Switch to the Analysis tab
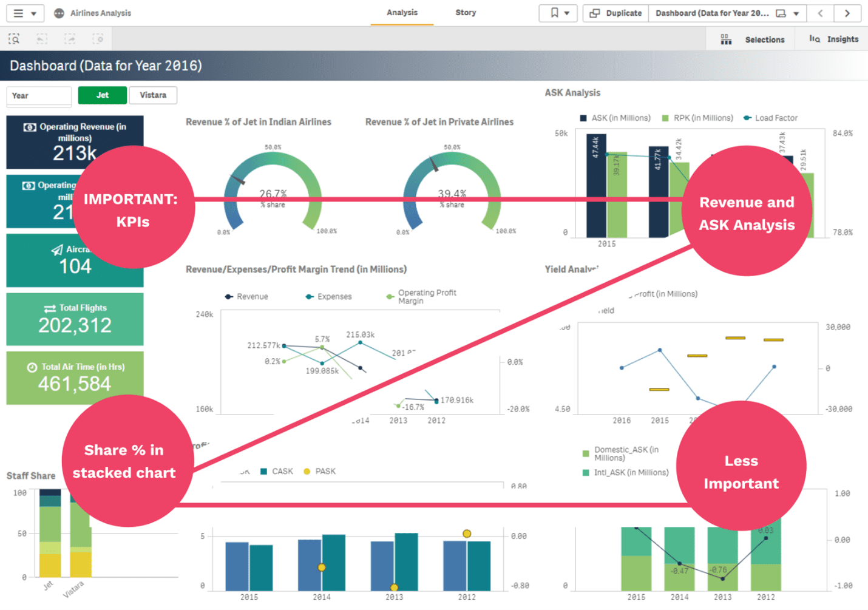This screenshot has width=868, height=610. click(x=401, y=13)
